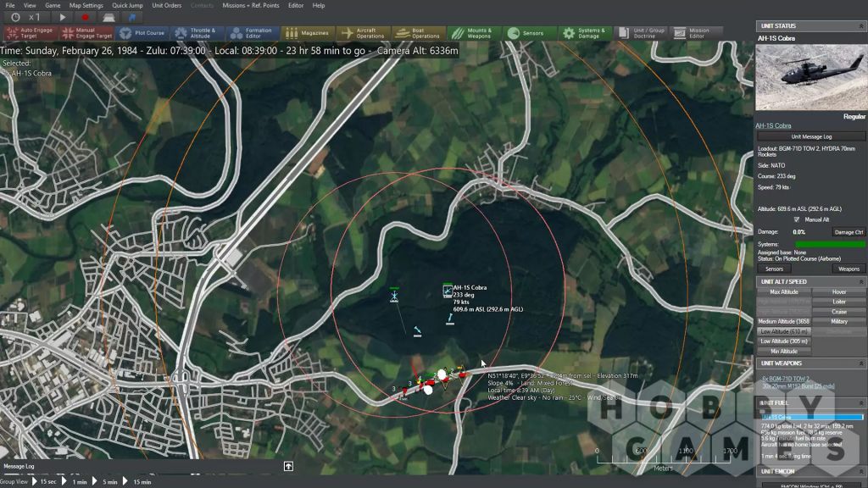Click the 6x BGM-71D TOW 2 weapon link
Viewport: 868px width, 488px height.
coord(786,379)
